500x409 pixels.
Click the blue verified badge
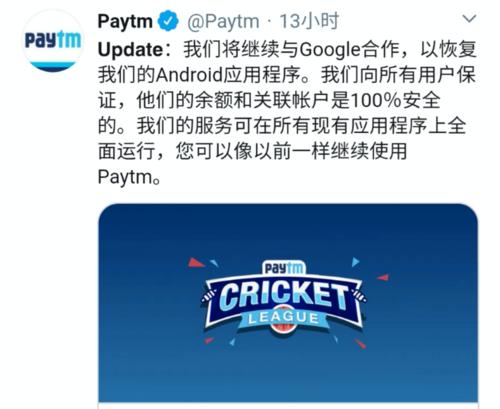click(168, 21)
